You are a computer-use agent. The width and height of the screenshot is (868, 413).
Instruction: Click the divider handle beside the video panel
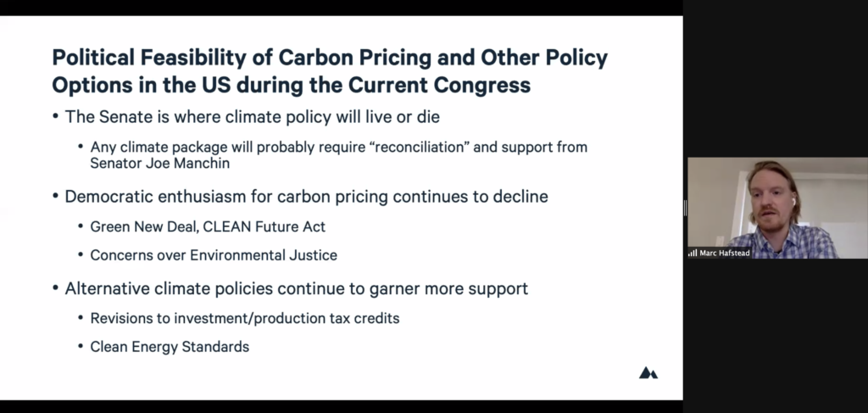click(685, 208)
